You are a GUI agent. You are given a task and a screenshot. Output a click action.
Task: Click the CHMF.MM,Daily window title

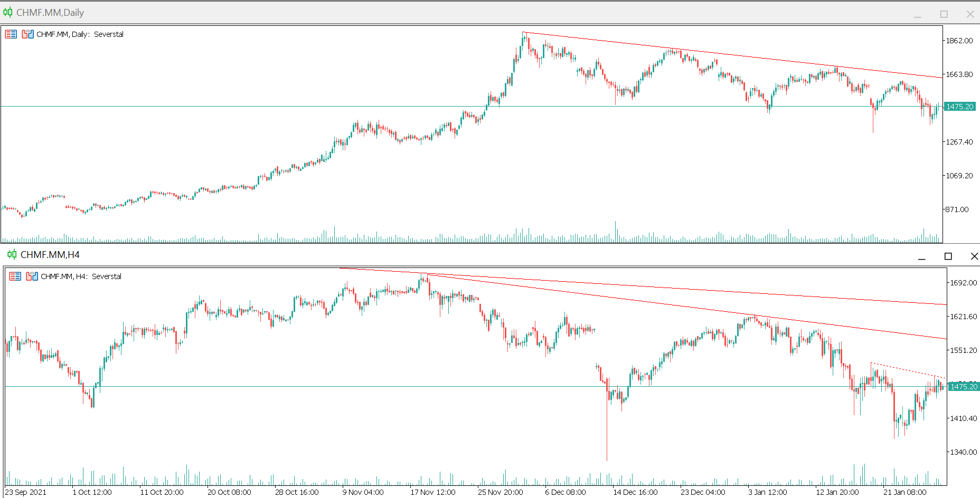click(50, 13)
